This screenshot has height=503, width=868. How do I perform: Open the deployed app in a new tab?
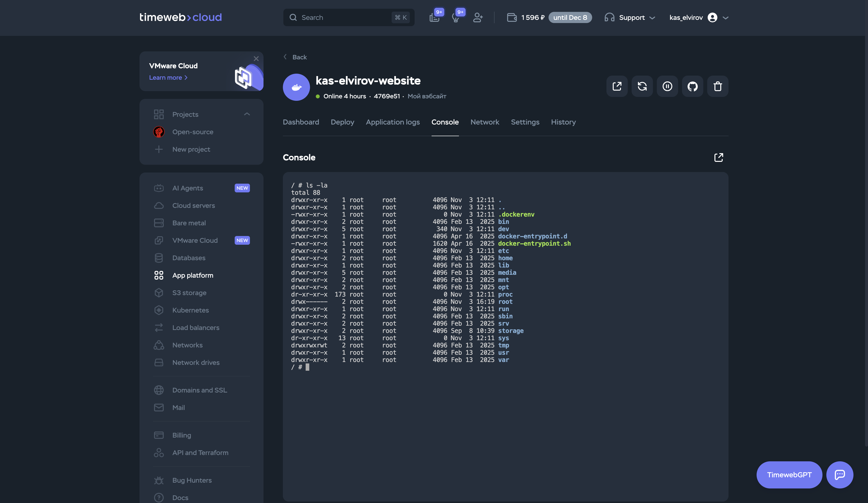coord(617,86)
